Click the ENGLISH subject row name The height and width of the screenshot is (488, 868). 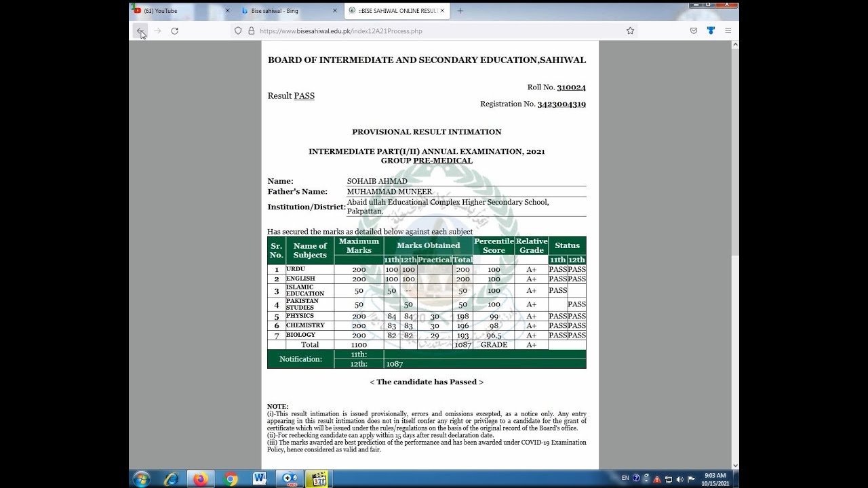pos(300,279)
